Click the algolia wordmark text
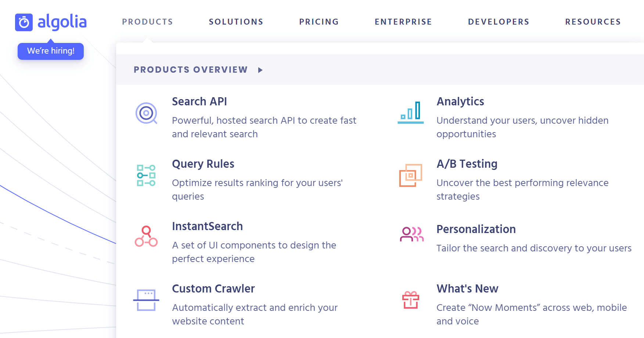This screenshot has width=644, height=338. 62,22
